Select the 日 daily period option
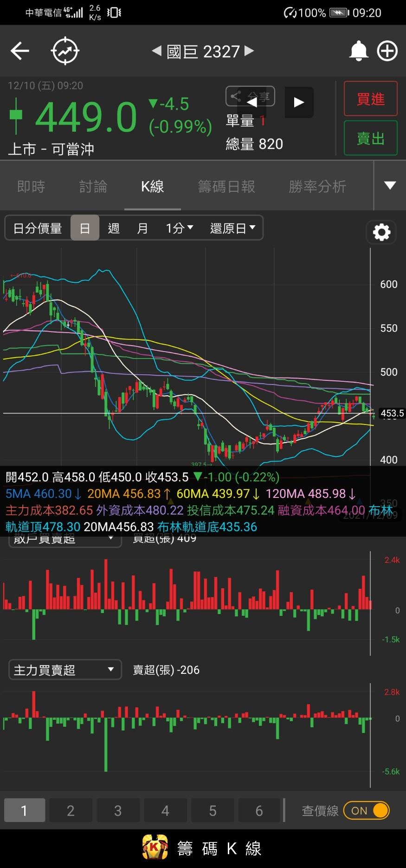Screen dimensions: 406x868 point(85,228)
